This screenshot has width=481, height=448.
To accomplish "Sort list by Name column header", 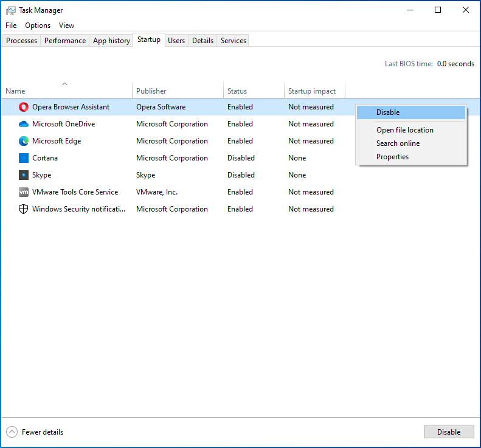I will [16, 91].
